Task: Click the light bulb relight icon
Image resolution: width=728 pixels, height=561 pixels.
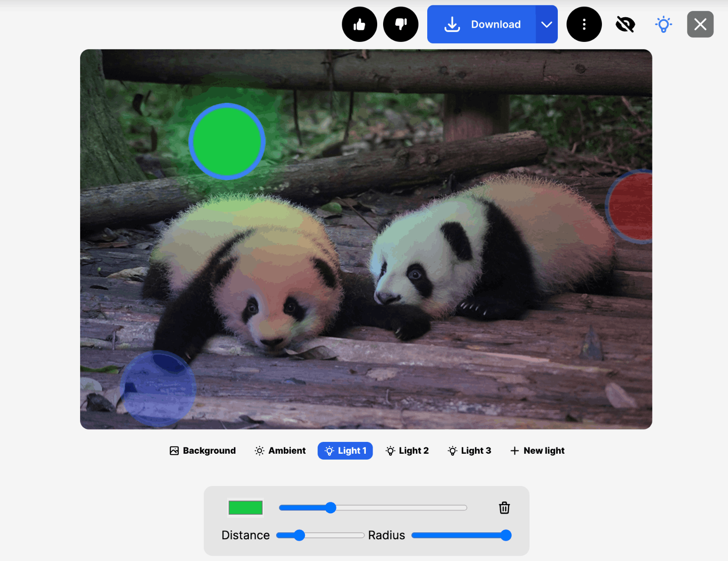Action: point(663,25)
